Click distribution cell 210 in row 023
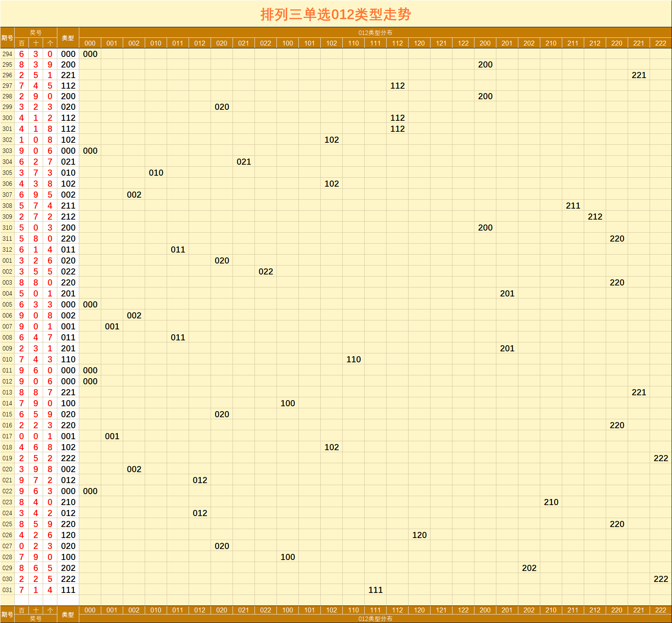The image size is (672, 623). click(551, 502)
